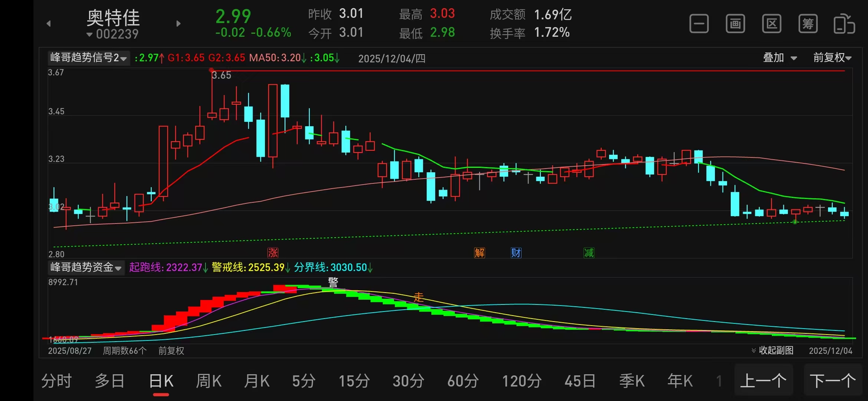Go to previous stock with left arrow
Image resolution: width=868 pixels, height=401 pixels.
[x=49, y=24]
